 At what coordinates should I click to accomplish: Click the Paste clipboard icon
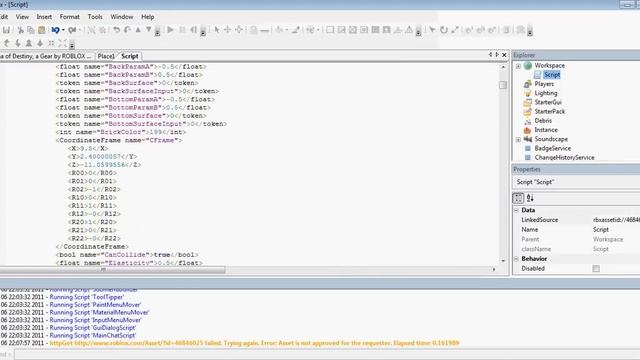tap(42, 30)
